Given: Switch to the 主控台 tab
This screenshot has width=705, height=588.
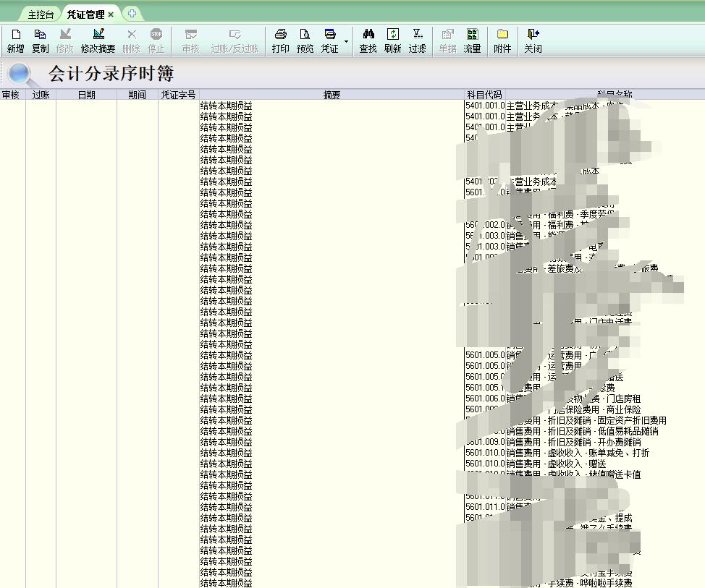Looking at the screenshot, I should 41,14.
